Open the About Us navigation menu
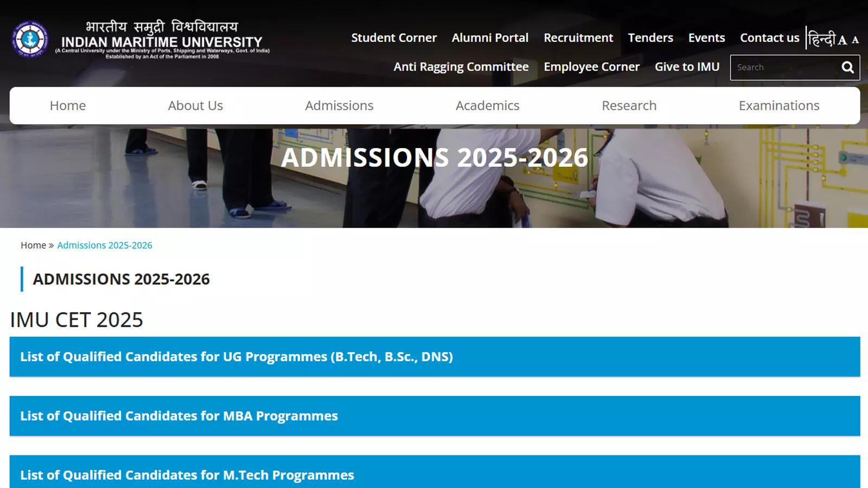This screenshot has width=868, height=488. 195,106
